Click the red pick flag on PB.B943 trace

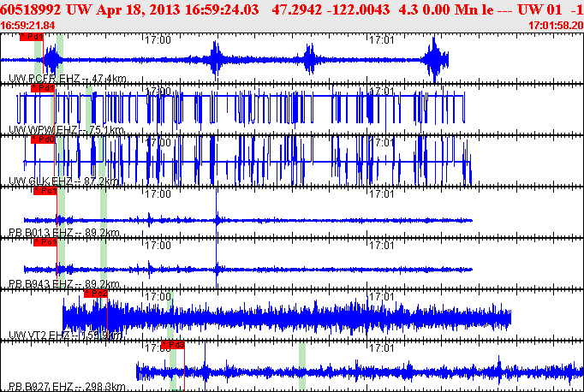(45, 242)
